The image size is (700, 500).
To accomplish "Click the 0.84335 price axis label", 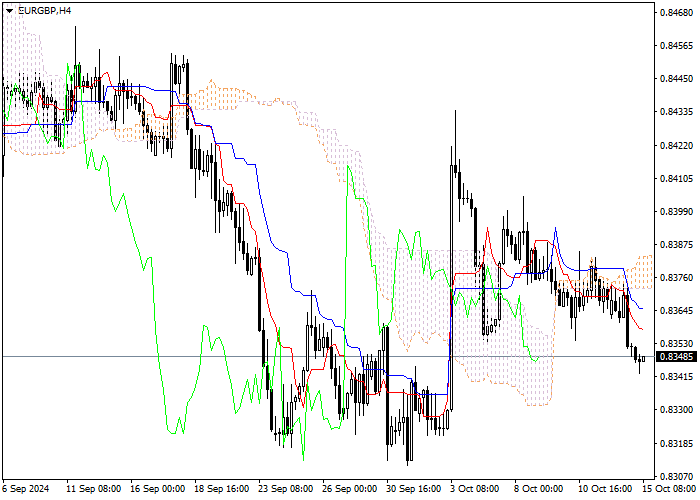I will coord(677,111).
